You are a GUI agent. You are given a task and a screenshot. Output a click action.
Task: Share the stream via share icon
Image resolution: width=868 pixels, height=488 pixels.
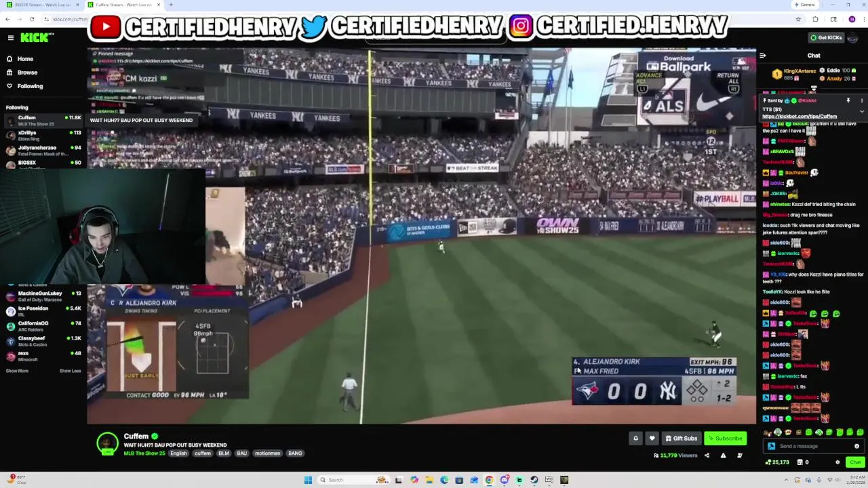[707, 455]
